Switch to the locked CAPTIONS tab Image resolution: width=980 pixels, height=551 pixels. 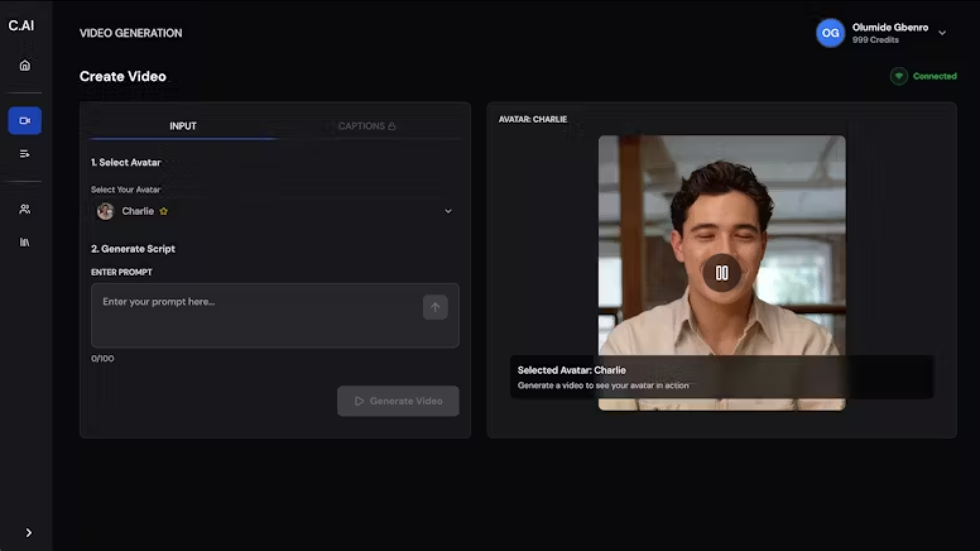[367, 126]
